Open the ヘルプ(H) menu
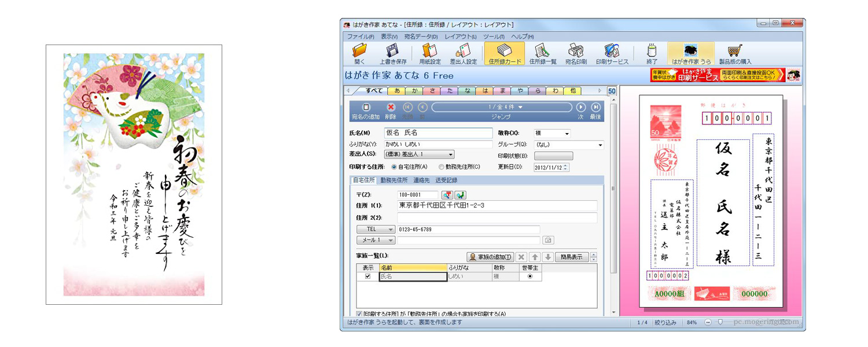868x347 pixels. [x=522, y=36]
